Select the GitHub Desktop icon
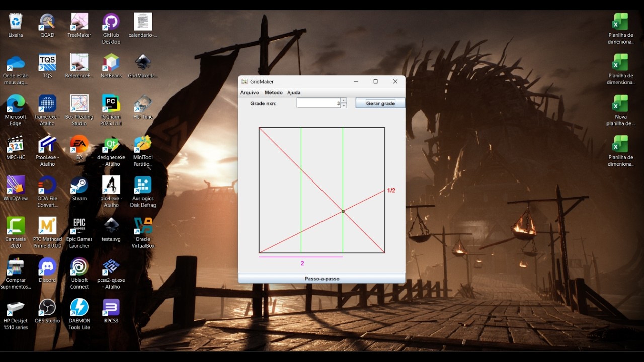 (111, 29)
